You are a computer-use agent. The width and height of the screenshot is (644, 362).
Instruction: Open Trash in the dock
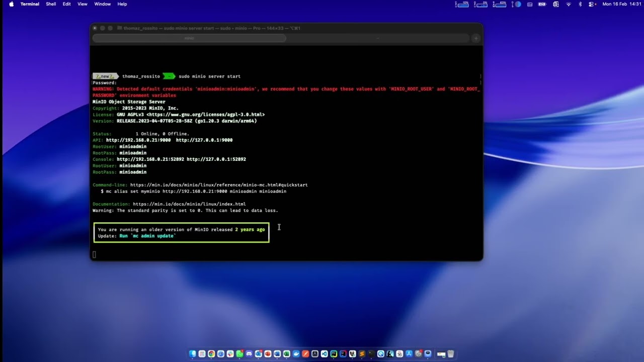(451, 354)
